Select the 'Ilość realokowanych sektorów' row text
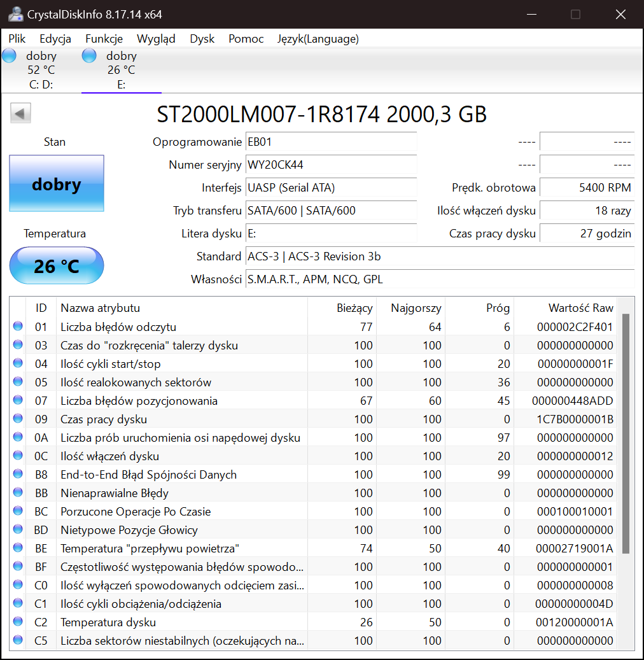Screen dimensions: 644x660 click(x=136, y=383)
